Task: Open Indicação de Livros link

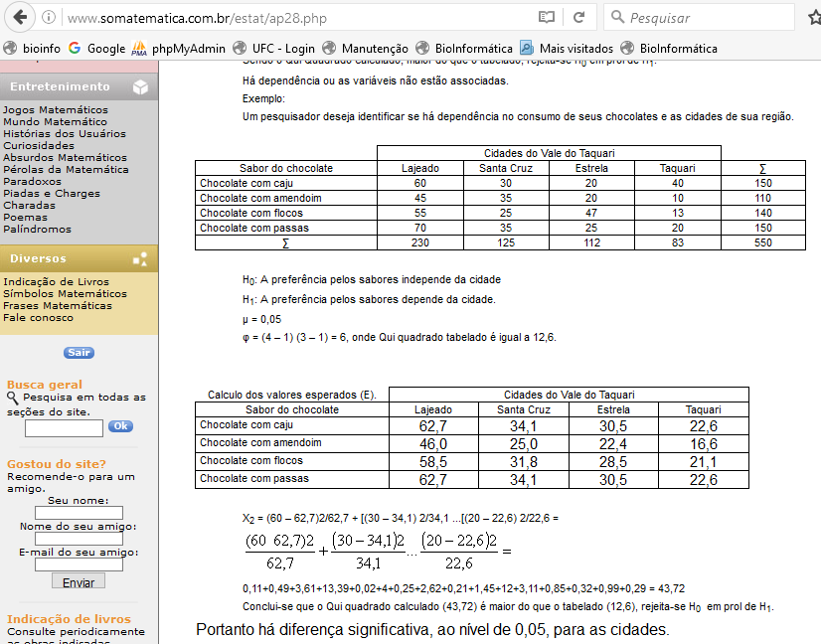Action: pyautogui.click(x=56, y=282)
